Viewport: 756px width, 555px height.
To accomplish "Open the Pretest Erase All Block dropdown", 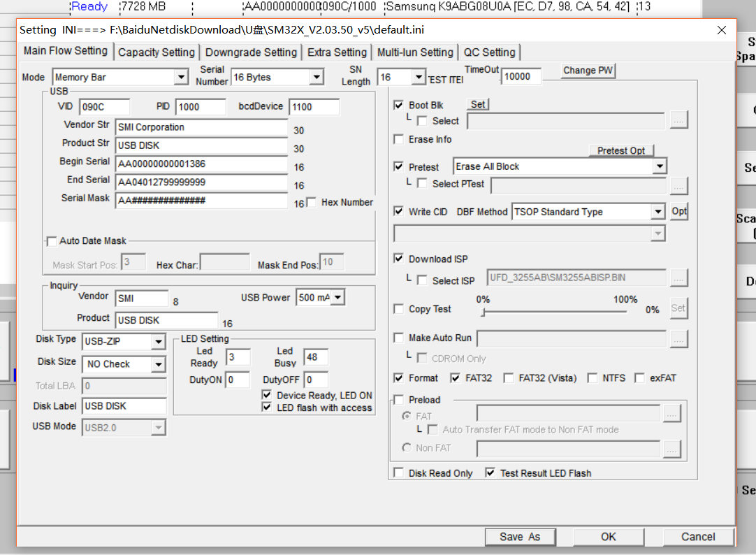I will coord(660,167).
